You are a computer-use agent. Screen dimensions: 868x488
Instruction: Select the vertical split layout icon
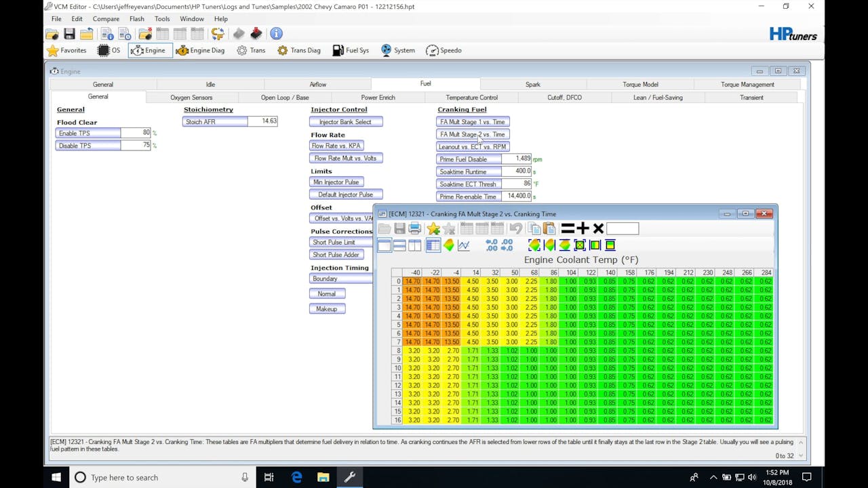(414, 245)
